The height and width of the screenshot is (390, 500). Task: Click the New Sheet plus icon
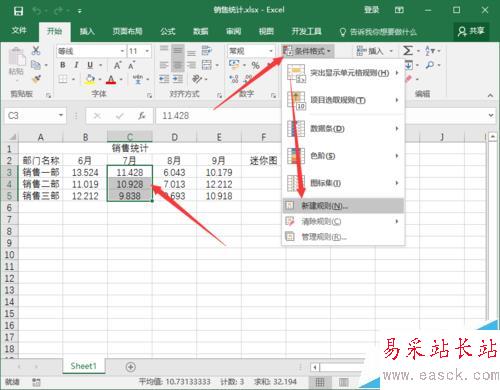[x=131, y=367]
